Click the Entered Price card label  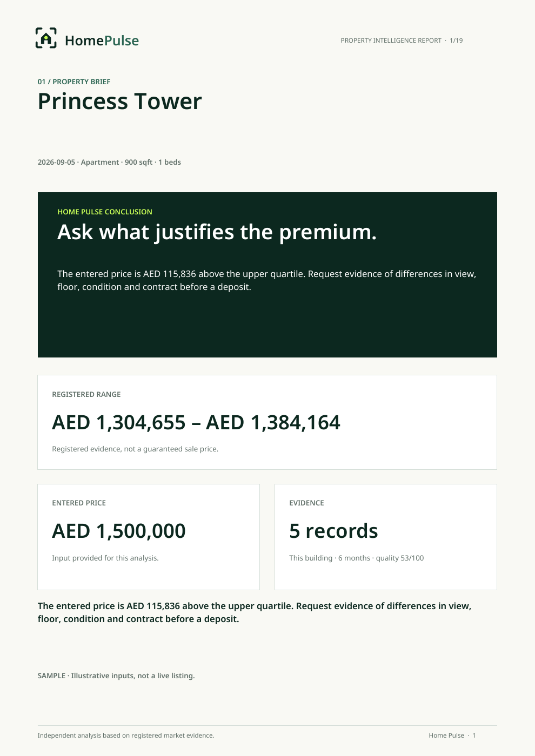click(79, 503)
